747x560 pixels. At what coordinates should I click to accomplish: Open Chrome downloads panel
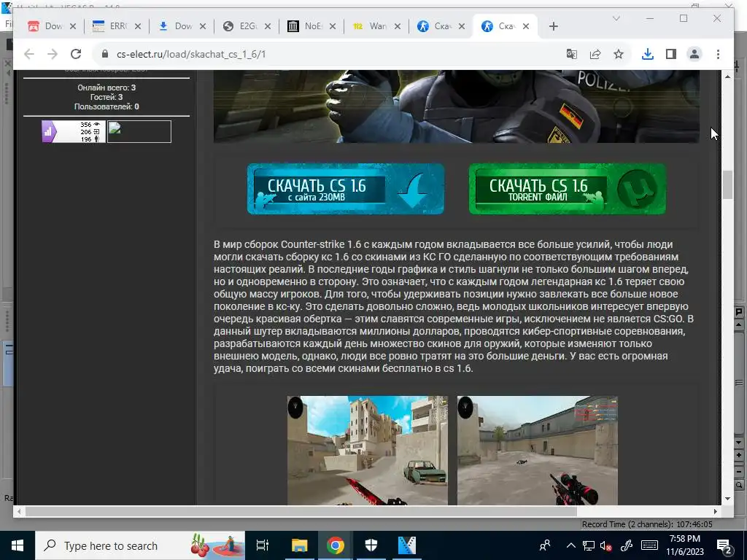[x=648, y=54]
